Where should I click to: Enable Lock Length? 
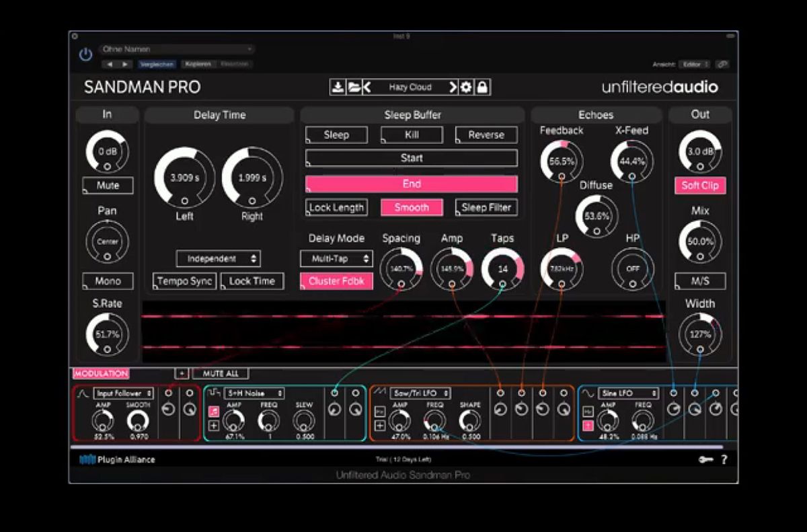coord(336,208)
